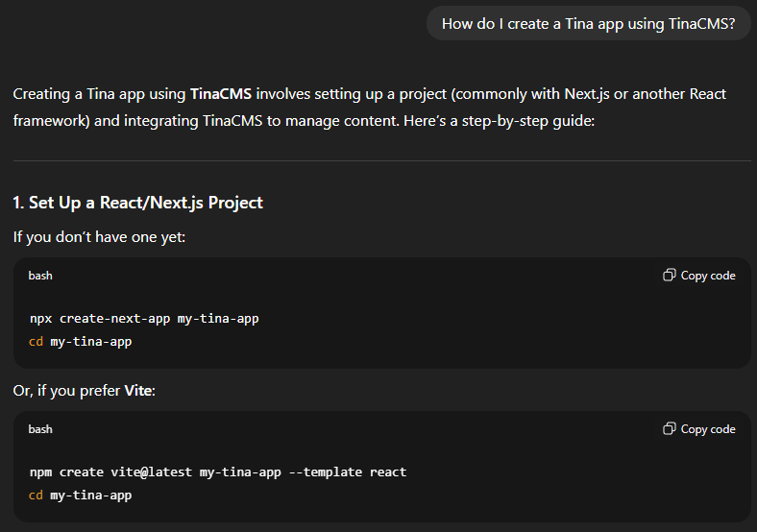Click the copy icon in the Next.js code block
This screenshot has width=757, height=532.
(670, 276)
